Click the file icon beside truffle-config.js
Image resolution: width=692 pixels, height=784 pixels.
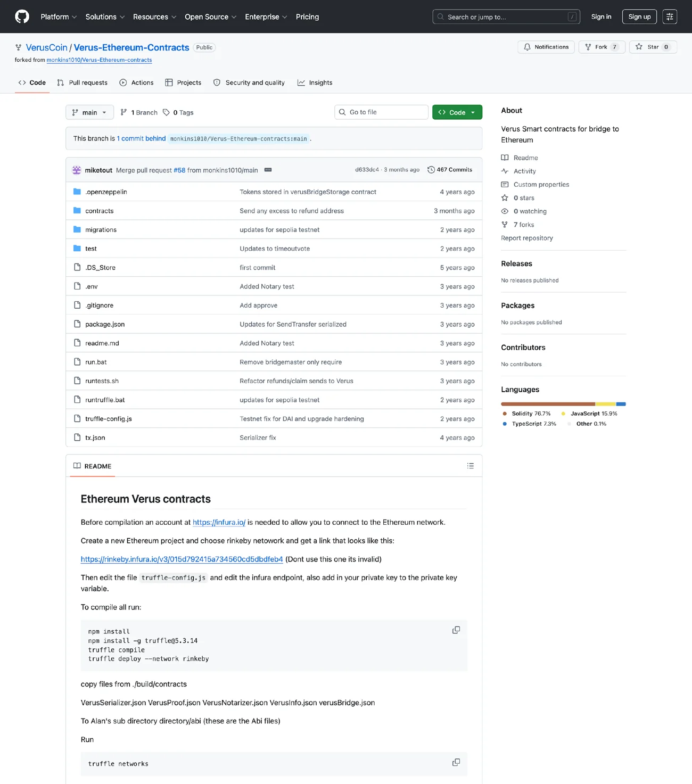coord(77,418)
